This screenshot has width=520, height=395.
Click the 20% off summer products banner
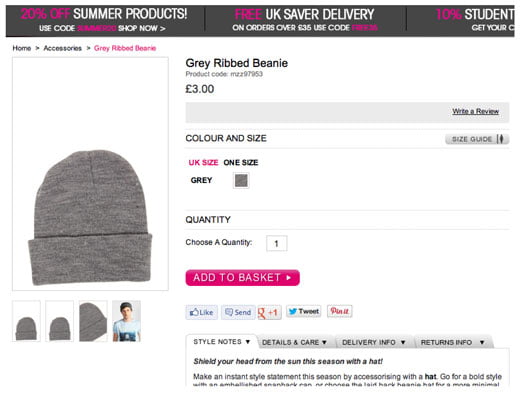coord(104,21)
